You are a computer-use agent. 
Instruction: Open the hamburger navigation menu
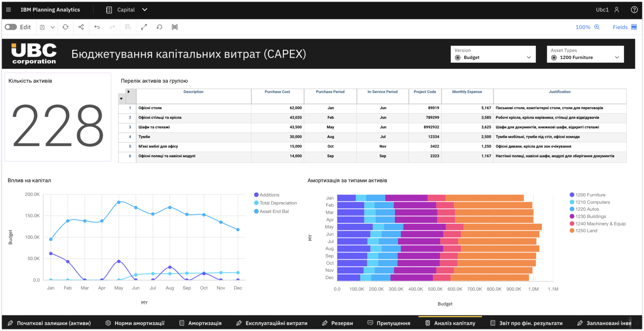[8, 10]
